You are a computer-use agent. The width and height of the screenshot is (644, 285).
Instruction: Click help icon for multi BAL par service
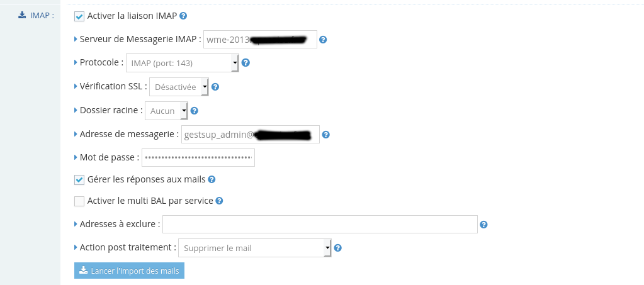[219, 201]
